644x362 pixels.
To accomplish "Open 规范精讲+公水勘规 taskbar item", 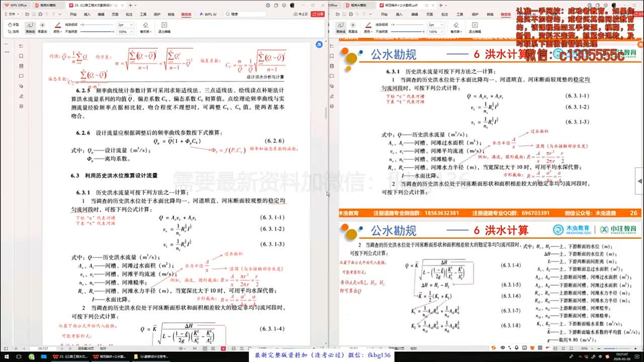I will click(x=110, y=356).
